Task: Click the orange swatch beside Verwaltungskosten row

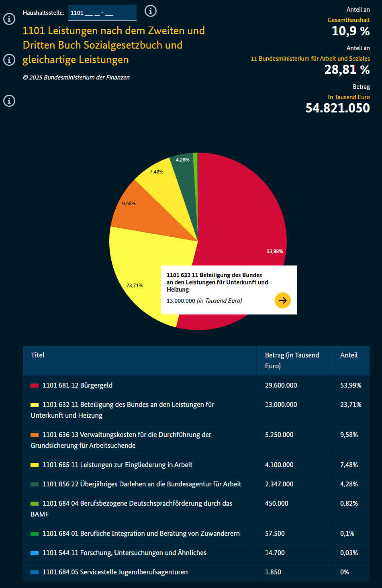Action: point(35,435)
